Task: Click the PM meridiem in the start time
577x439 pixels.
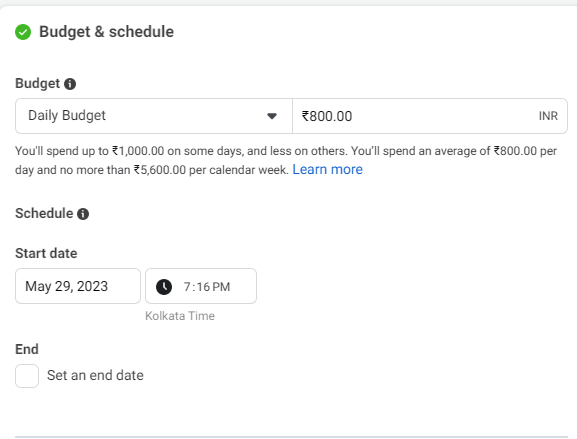Action: click(x=221, y=287)
